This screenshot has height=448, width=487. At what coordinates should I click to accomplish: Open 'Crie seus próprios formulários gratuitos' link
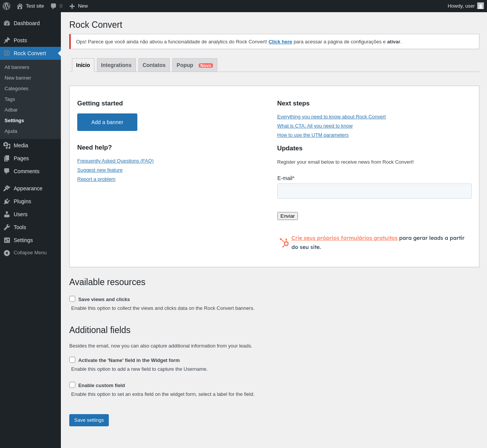coord(344,238)
